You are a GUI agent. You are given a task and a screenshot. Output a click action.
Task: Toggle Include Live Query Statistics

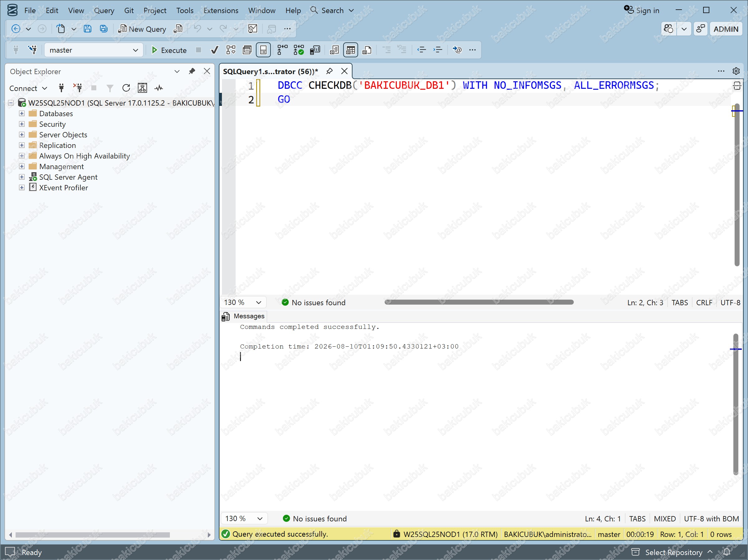[299, 50]
